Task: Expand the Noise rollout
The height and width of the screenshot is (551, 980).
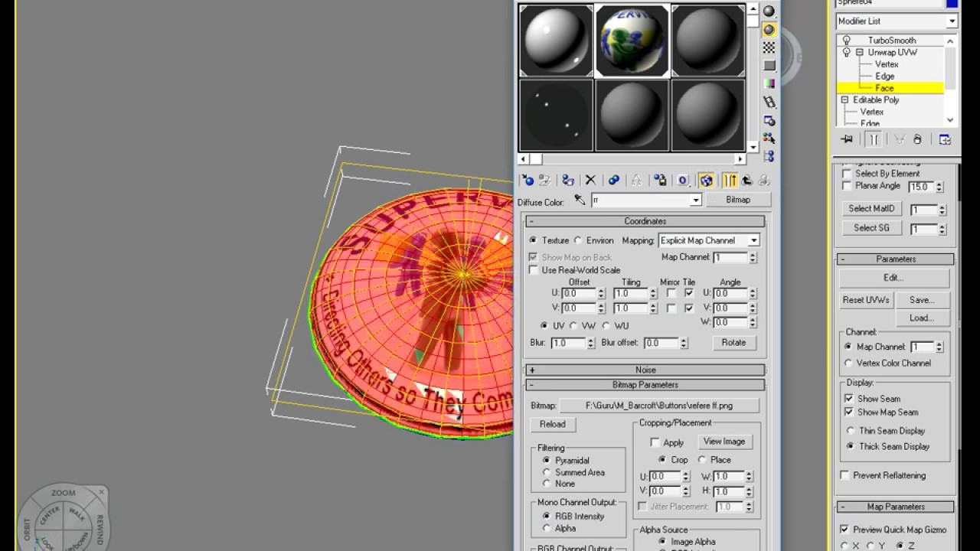Action: pyautogui.click(x=645, y=370)
